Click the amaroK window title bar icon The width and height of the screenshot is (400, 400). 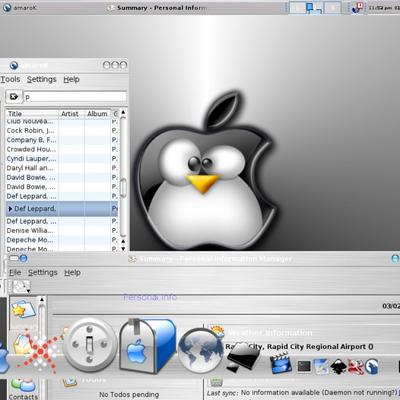(14, 65)
